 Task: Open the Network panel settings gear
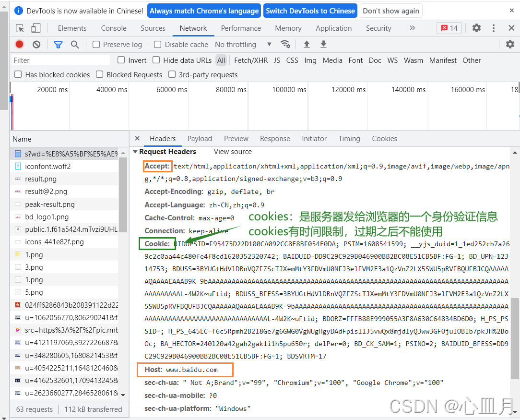[510, 44]
